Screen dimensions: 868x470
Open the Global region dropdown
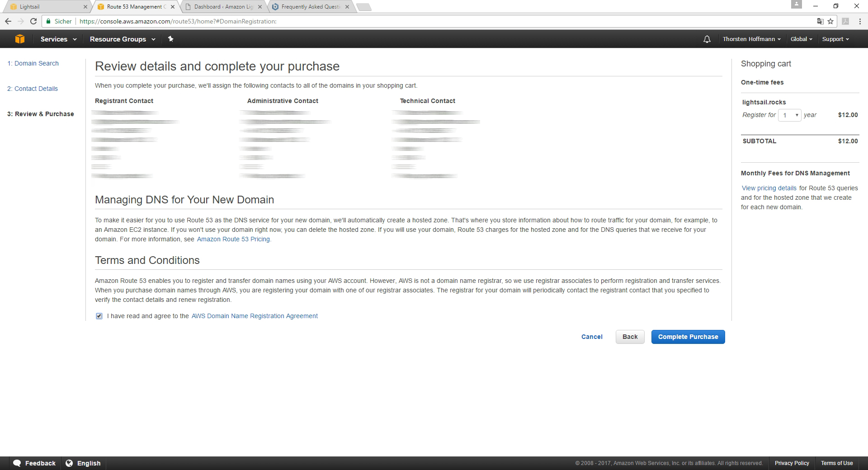point(801,39)
